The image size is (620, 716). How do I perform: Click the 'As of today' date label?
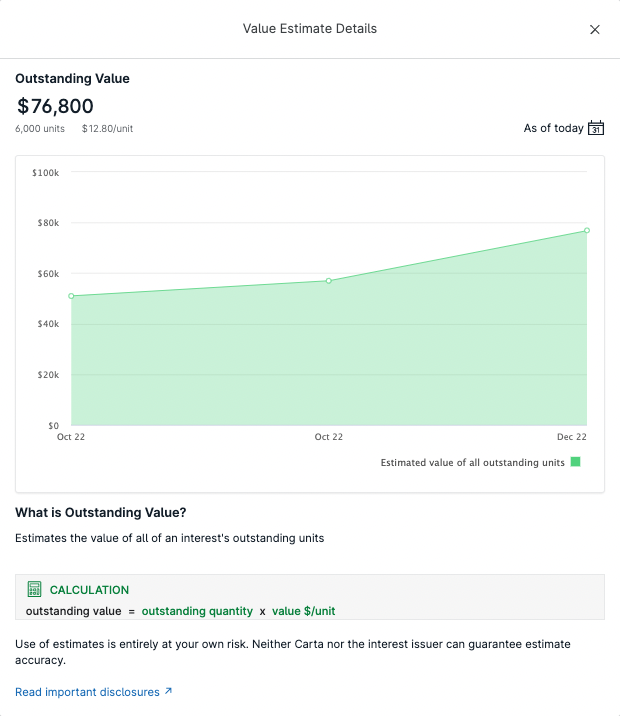click(x=553, y=128)
